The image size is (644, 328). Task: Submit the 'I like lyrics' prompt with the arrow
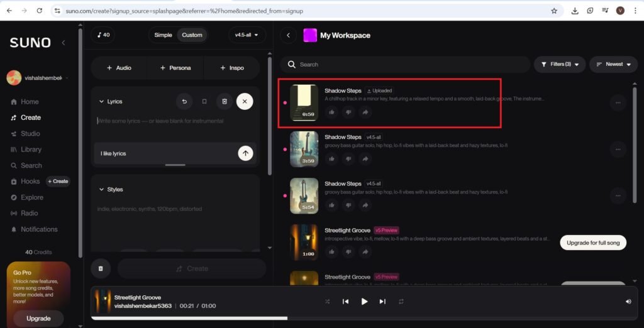(x=246, y=153)
